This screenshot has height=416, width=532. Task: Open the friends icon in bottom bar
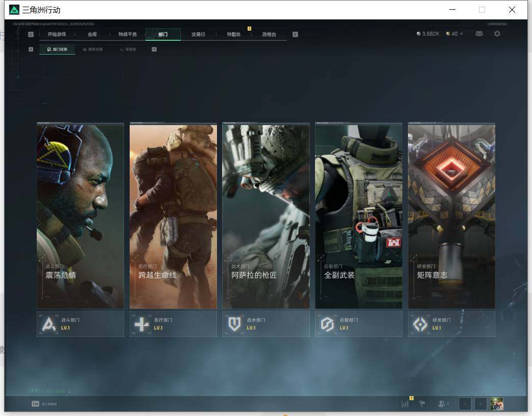click(x=442, y=404)
